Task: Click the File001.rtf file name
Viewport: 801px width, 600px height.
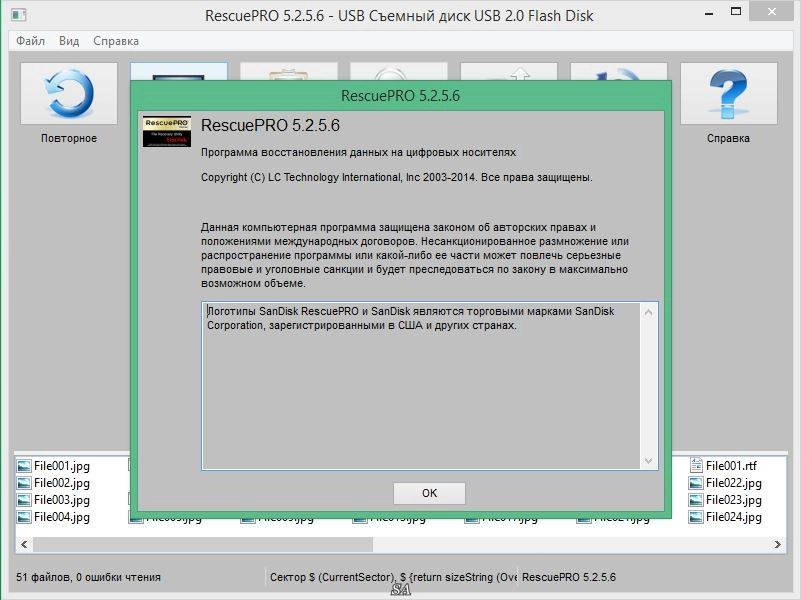Action: coord(731,466)
